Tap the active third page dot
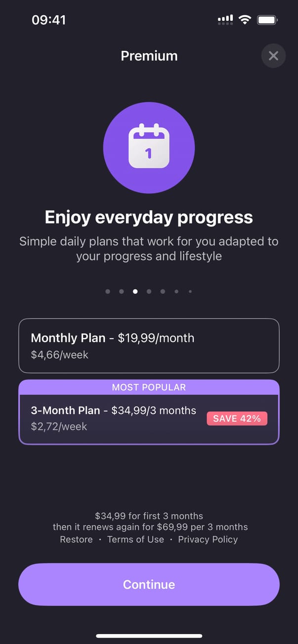This screenshot has height=644, width=298. point(135,292)
